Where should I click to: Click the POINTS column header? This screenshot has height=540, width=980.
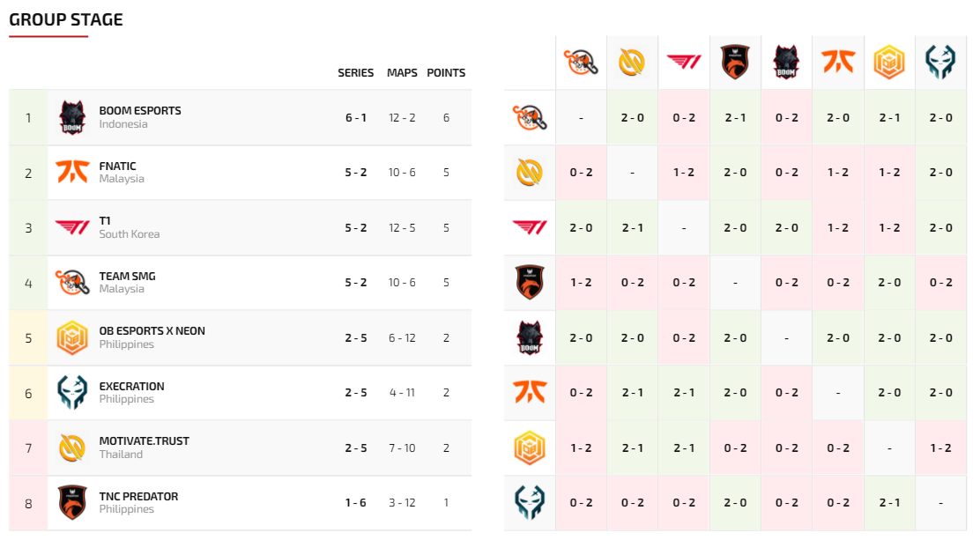446,73
